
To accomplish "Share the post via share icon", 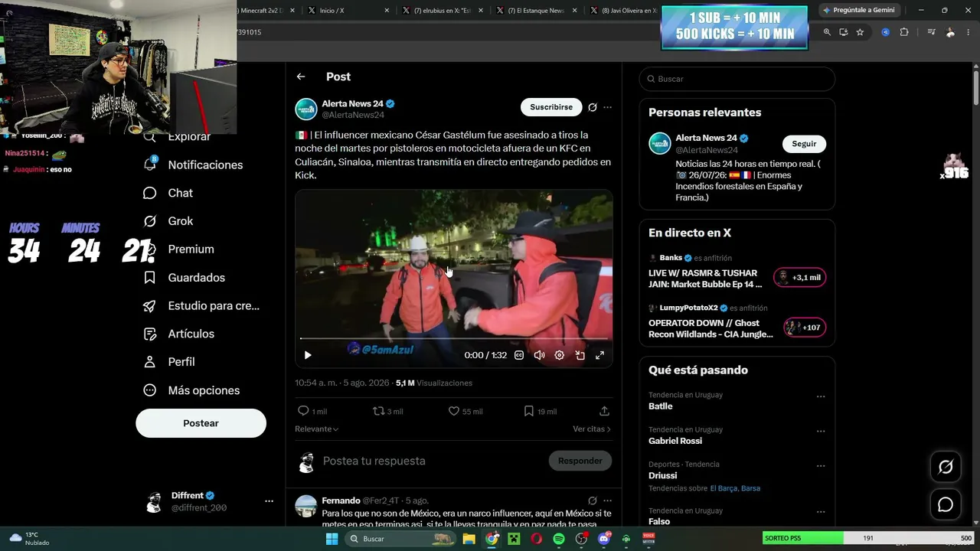I will 604,411.
